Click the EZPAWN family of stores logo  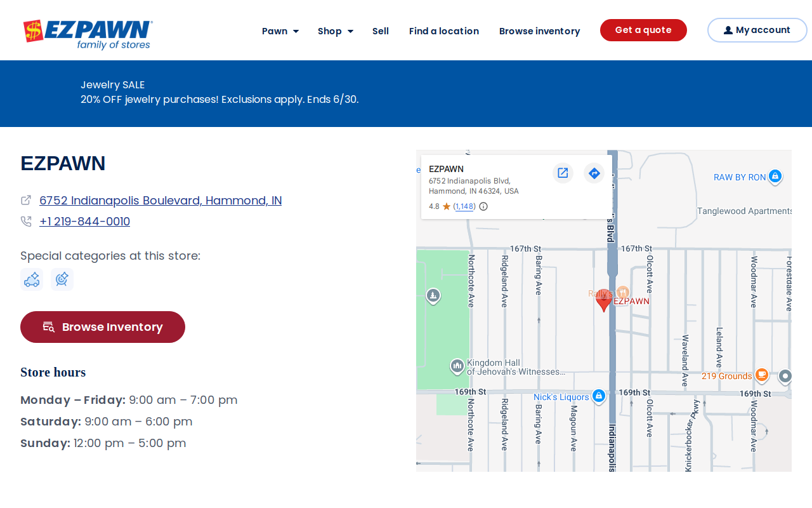pyautogui.click(x=88, y=34)
